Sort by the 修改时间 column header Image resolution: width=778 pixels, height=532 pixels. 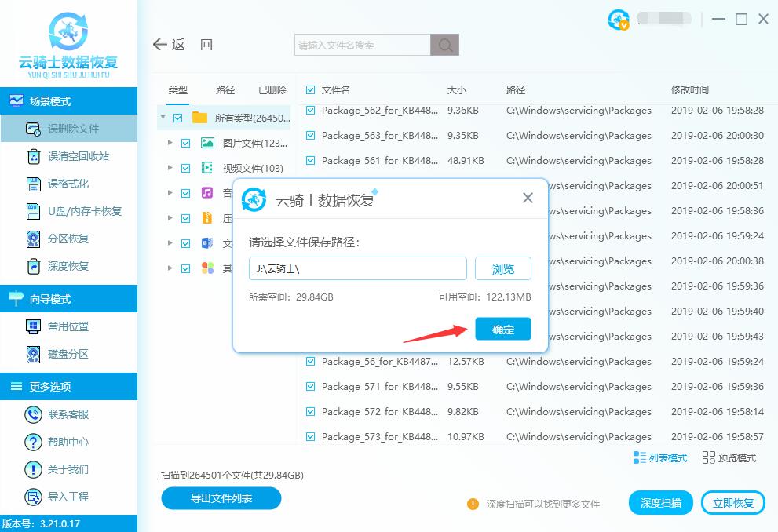[690, 89]
